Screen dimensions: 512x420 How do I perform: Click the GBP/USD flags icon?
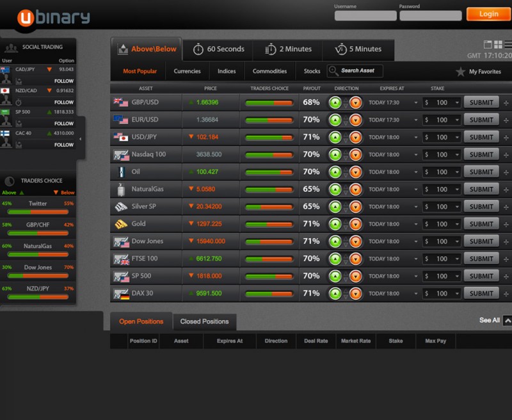[121, 102]
